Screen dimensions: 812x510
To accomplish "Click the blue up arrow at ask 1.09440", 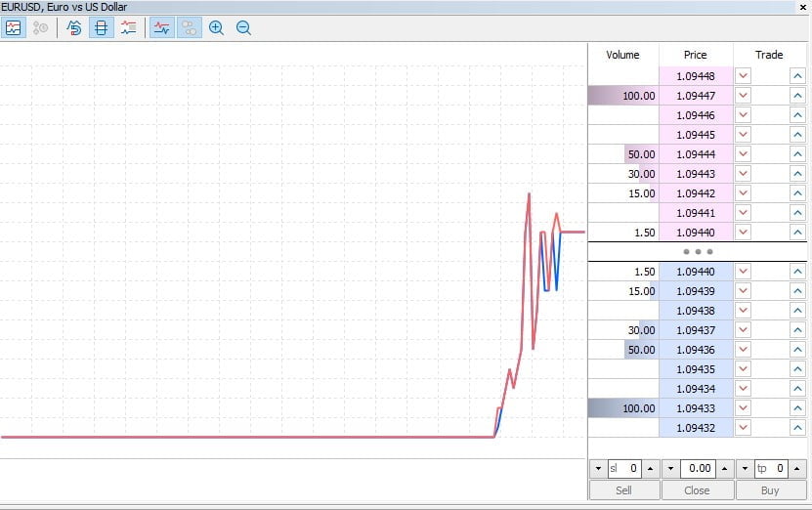I will 797,233.
